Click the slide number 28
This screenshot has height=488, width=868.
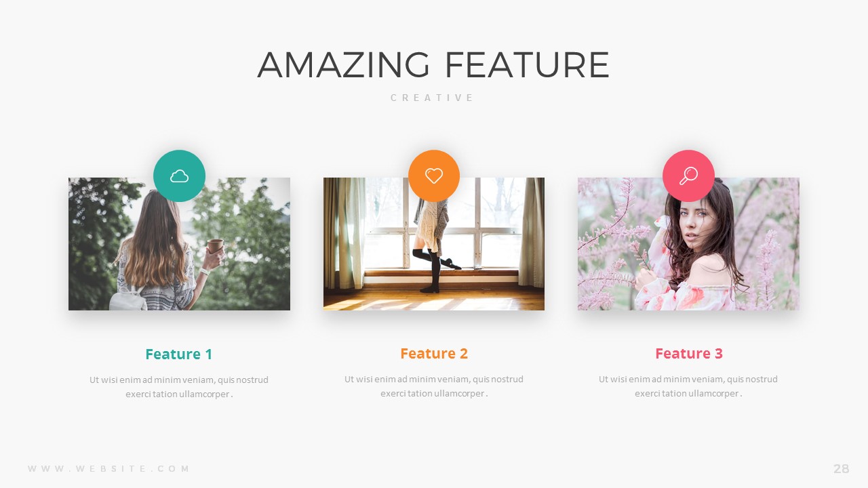842,468
